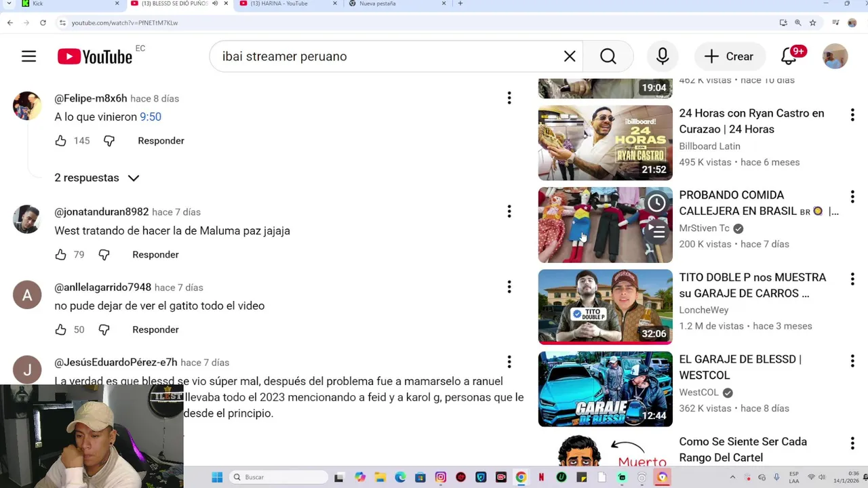
Task: Open the YouTube hamburger guide menu
Action: tap(28, 56)
